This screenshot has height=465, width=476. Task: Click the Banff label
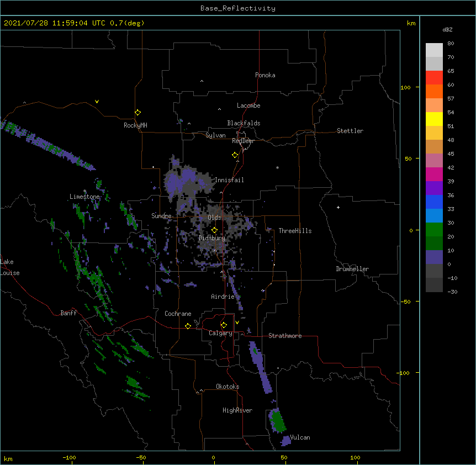(68, 313)
